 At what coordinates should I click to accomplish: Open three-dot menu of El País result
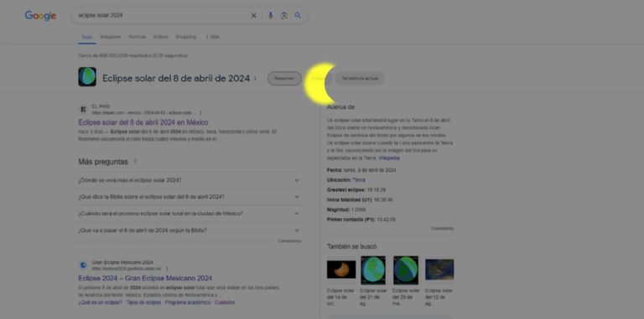point(200,113)
